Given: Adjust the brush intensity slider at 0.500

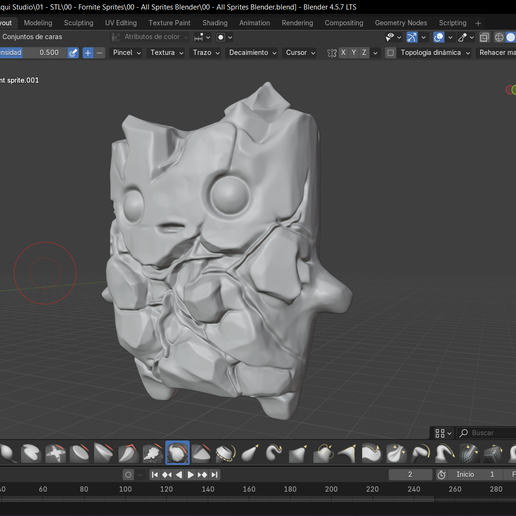Looking at the screenshot, I should [x=33, y=53].
